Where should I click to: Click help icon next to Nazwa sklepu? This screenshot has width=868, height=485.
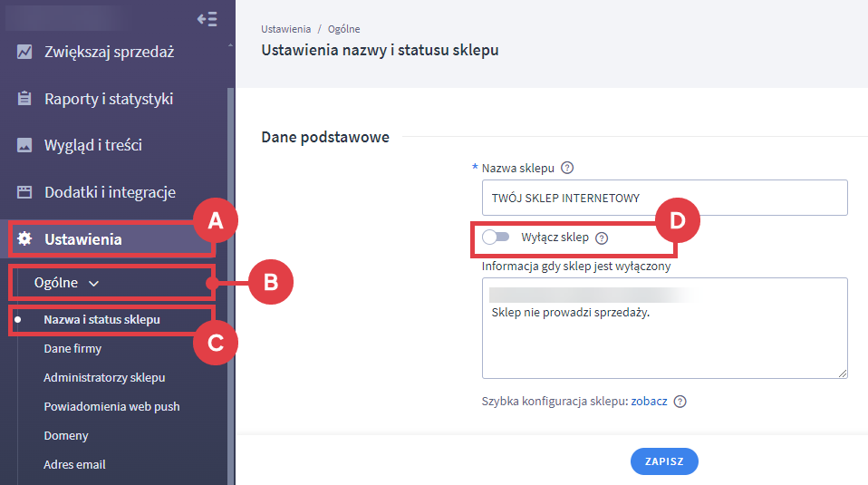pyautogui.click(x=567, y=168)
